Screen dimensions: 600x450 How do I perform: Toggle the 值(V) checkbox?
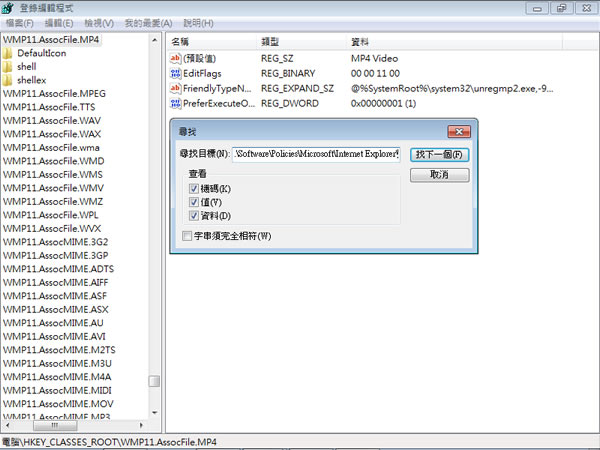(194, 202)
